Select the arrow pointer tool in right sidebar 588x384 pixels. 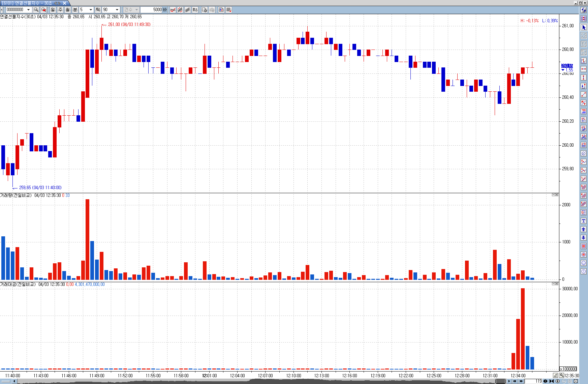point(584,27)
